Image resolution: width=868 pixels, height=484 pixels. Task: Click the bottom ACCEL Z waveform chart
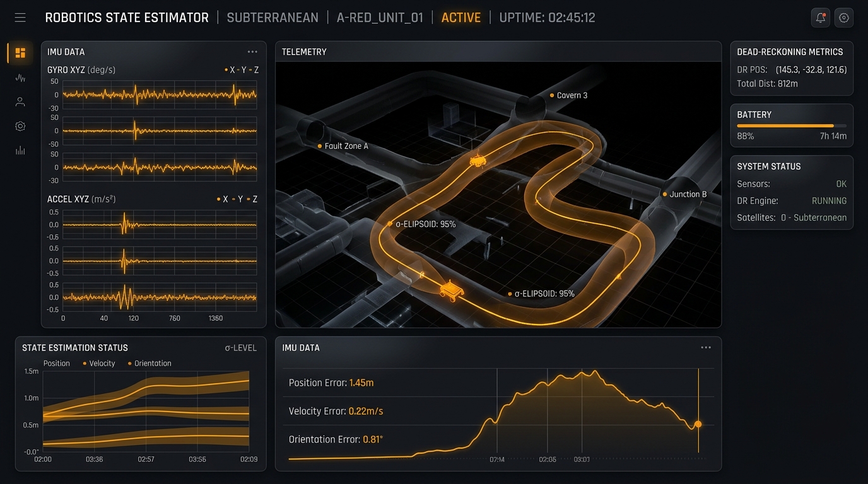pos(160,297)
